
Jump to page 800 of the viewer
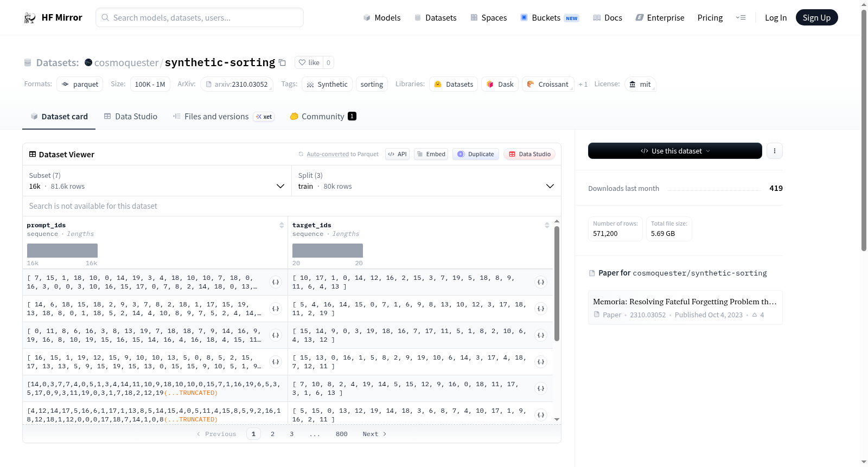[341, 434]
